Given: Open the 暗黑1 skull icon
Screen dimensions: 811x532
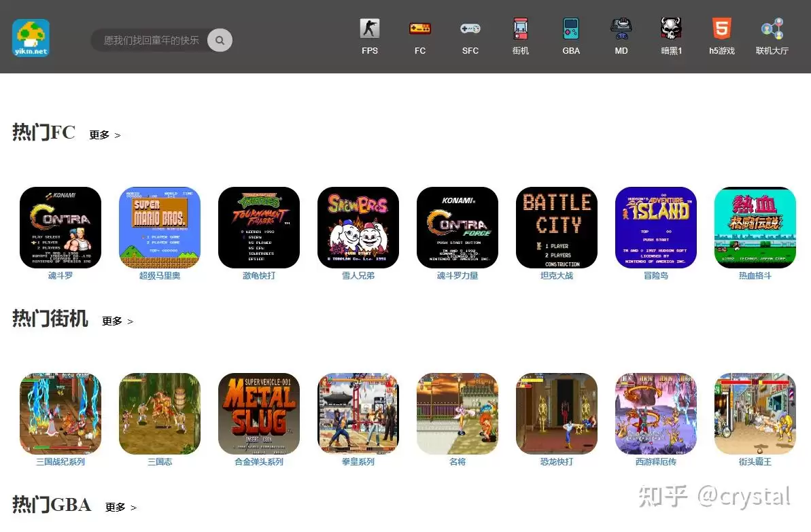Looking at the screenshot, I should point(672,29).
